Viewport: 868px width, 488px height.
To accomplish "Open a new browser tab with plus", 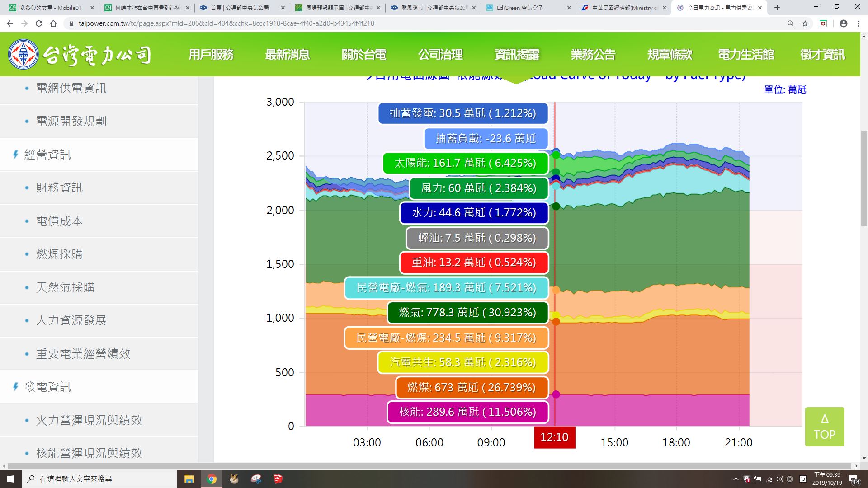I will pos(777,8).
